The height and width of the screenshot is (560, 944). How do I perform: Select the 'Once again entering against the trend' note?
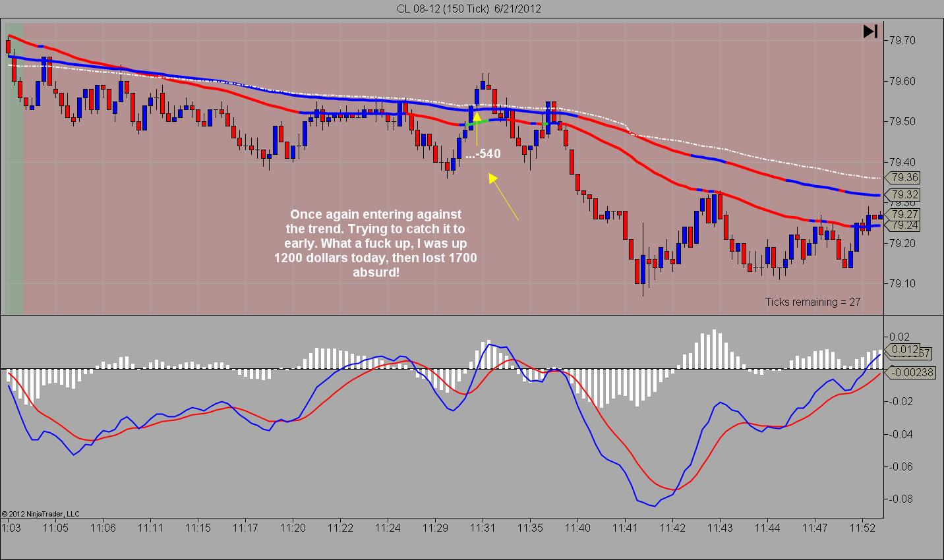[376, 243]
